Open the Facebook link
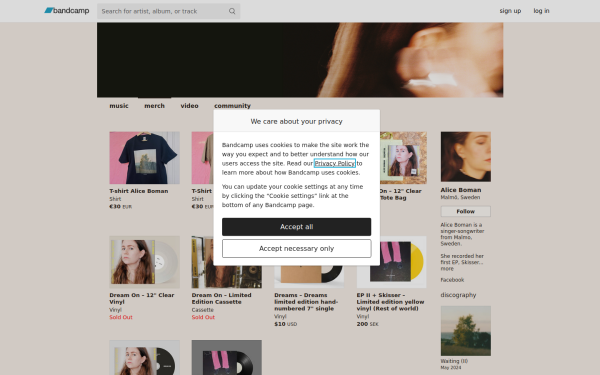 452,280
